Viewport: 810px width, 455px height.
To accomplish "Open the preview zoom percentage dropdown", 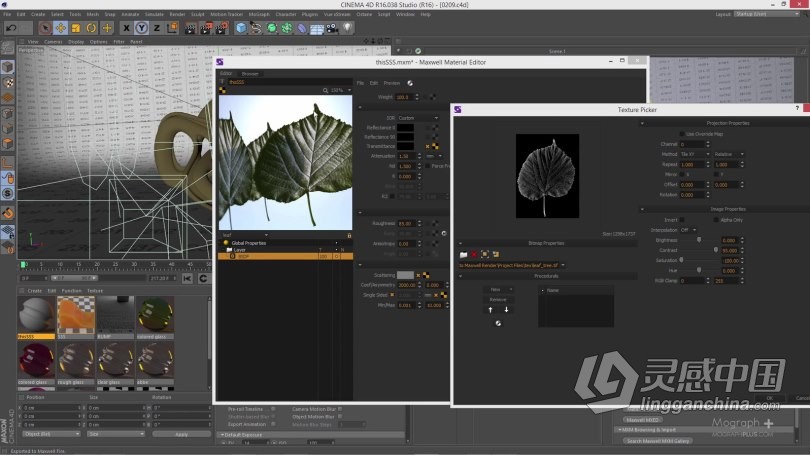I will point(340,90).
